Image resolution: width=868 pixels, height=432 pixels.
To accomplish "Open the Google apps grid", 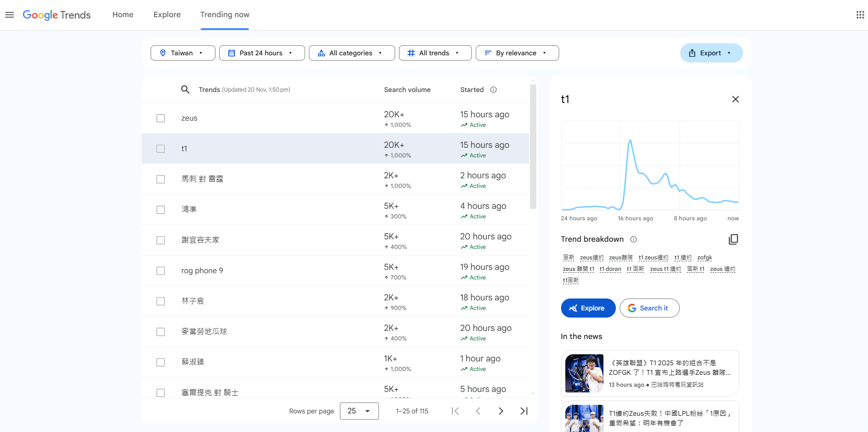I will (x=860, y=15).
